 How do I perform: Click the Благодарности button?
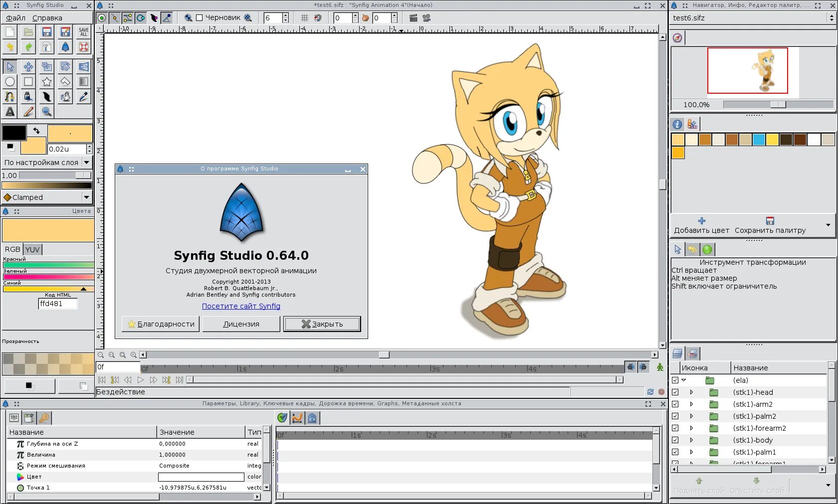(161, 324)
